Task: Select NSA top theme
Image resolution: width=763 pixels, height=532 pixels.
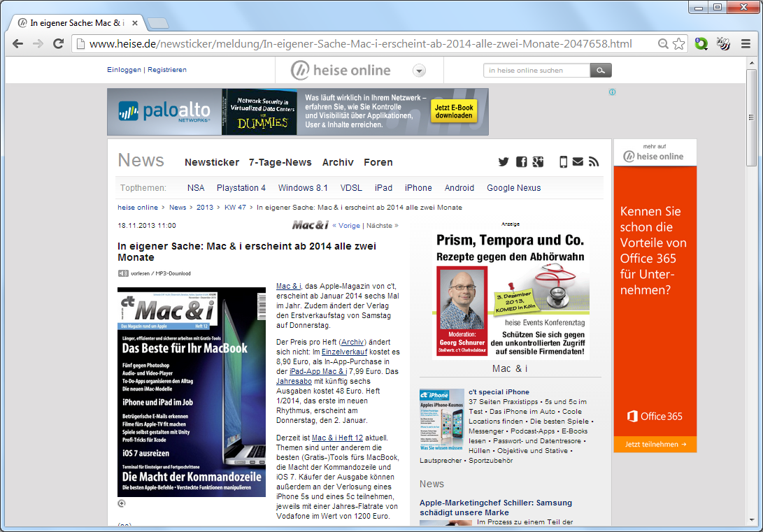Action: click(x=196, y=188)
